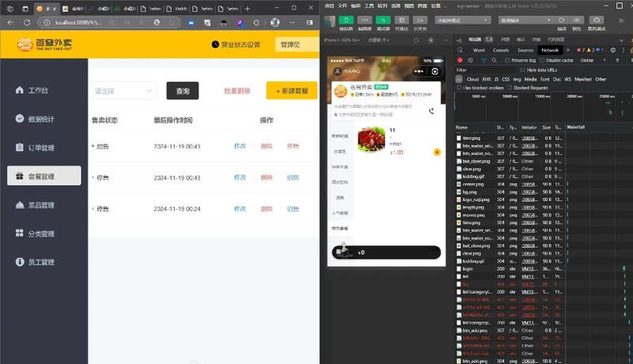Toggle the 编辑器 editor button
633x364 pixels.
[365, 20]
